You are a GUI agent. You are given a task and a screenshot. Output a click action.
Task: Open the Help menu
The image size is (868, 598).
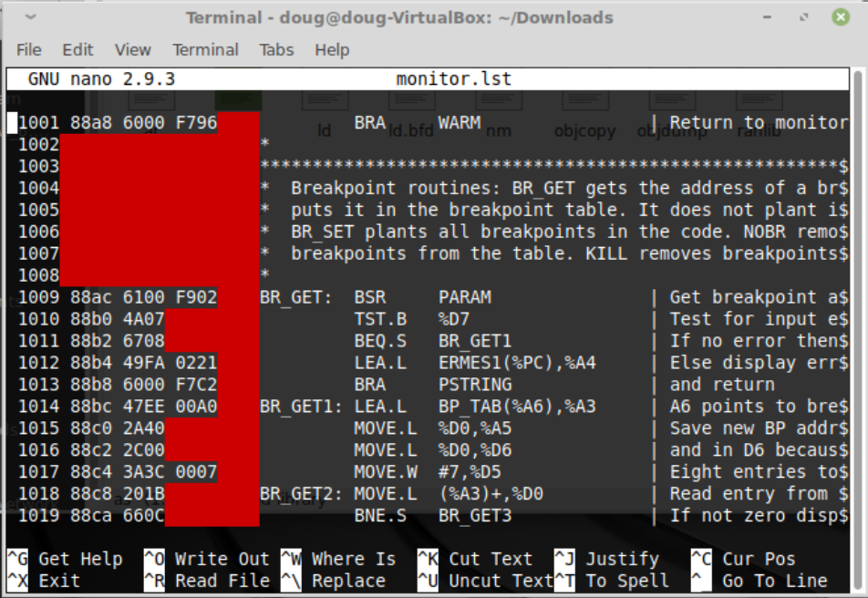(x=332, y=50)
